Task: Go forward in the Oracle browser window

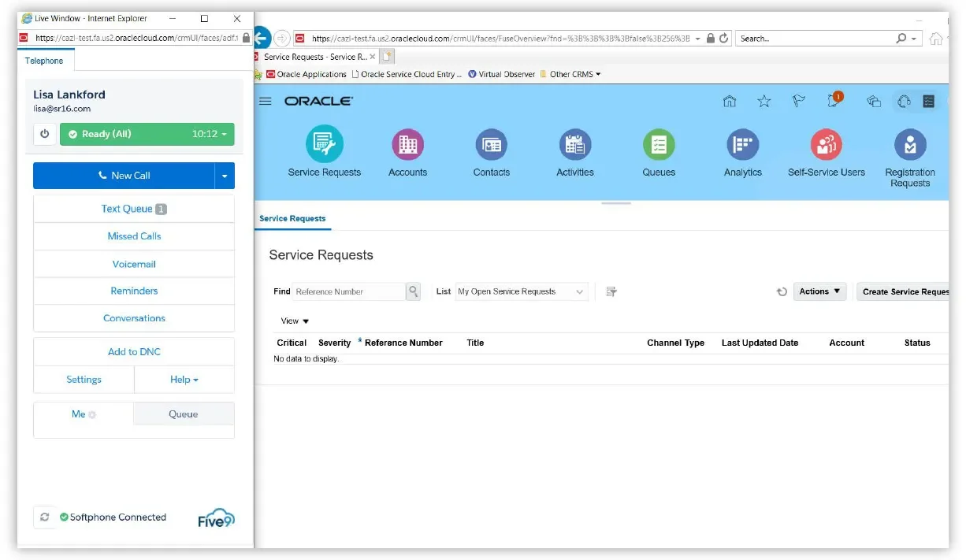Action: point(282,38)
